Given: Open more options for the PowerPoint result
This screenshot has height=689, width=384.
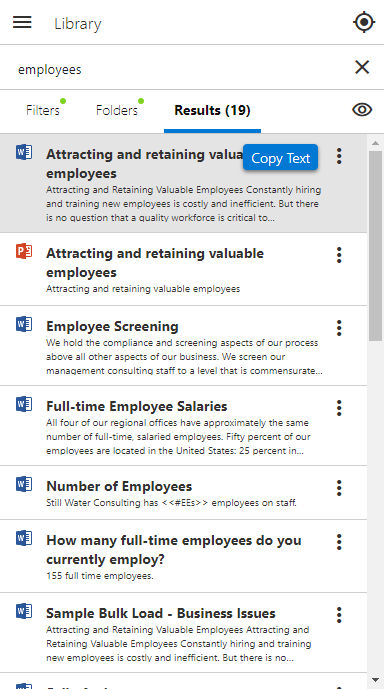Looking at the screenshot, I should pyautogui.click(x=339, y=255).
